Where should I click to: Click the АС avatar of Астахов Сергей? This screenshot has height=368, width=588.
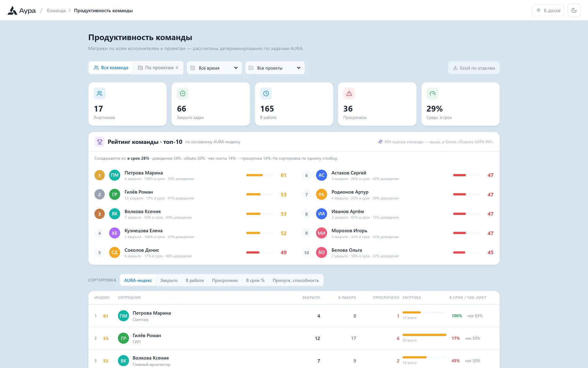click(x=321, y=175)
